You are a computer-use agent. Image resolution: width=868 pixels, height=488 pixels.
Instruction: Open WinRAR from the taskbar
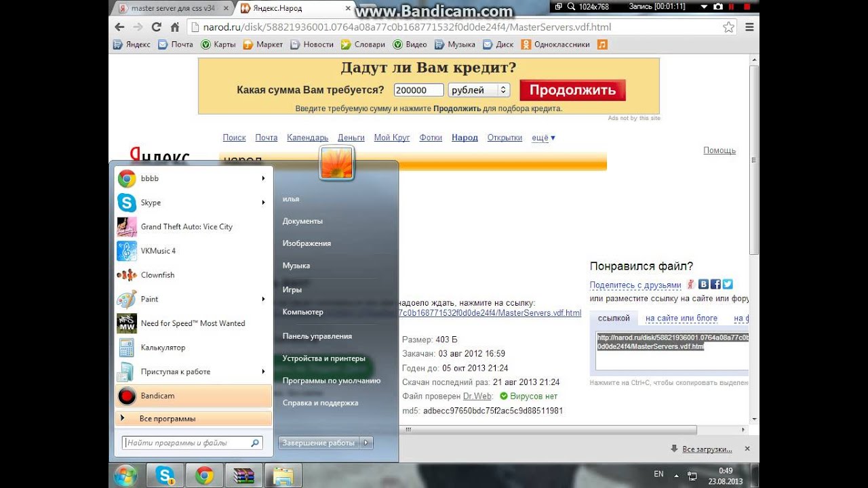pyautogui.click(x=243, y=476)
